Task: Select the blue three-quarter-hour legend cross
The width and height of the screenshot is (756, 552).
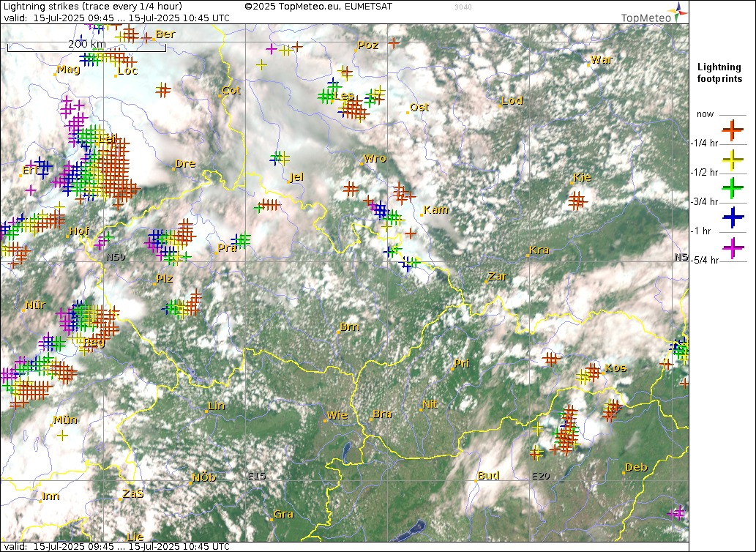Action: coord(733,217)
